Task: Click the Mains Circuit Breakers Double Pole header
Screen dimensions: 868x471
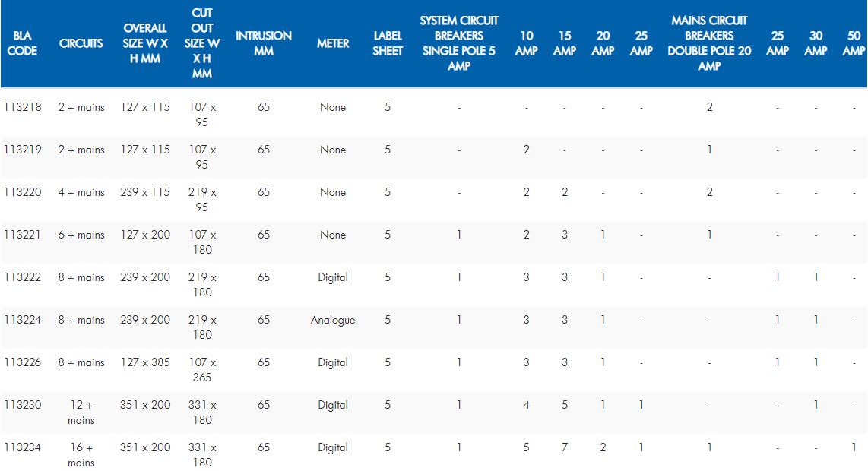Action: pos(709,43)
